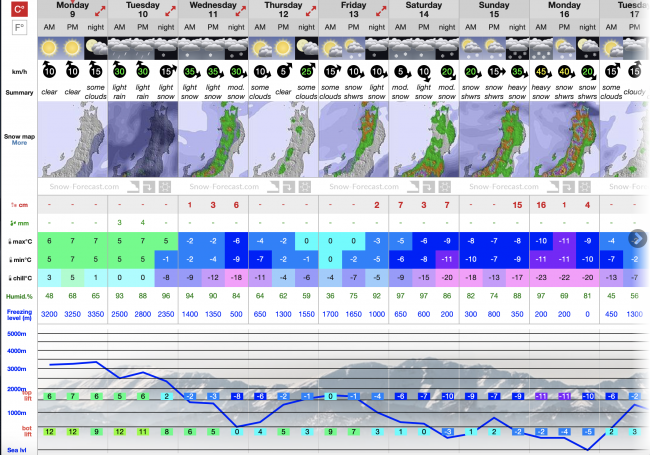
Task: Open the Monday 9 snow map thumbnail
Action: (x=73, y=140)
